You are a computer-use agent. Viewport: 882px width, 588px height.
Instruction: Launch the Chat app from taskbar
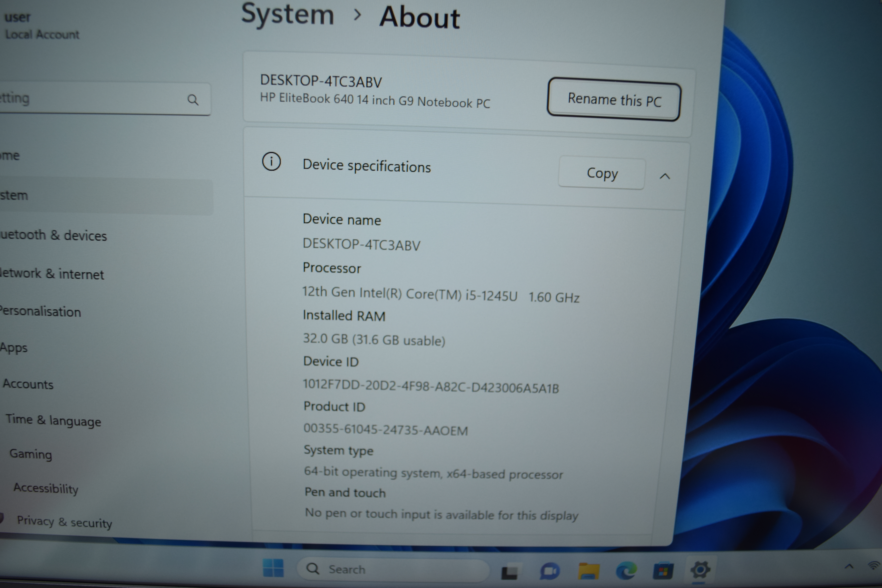click(x=550, y=571)
